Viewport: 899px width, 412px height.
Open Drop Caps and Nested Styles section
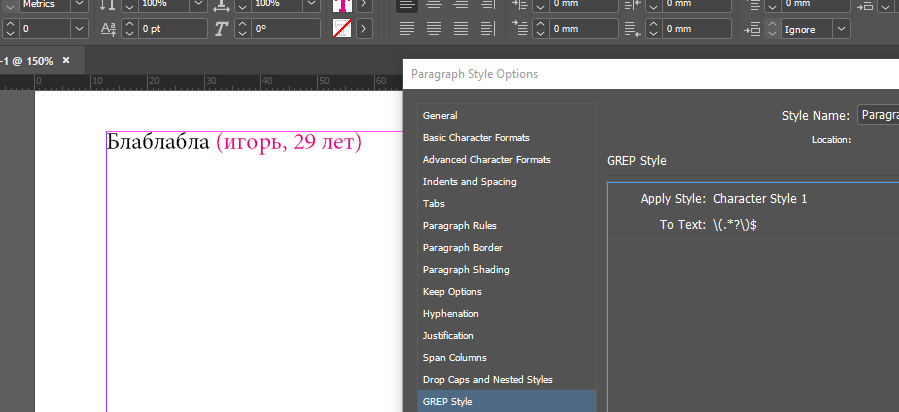click(x=487, y=380)
